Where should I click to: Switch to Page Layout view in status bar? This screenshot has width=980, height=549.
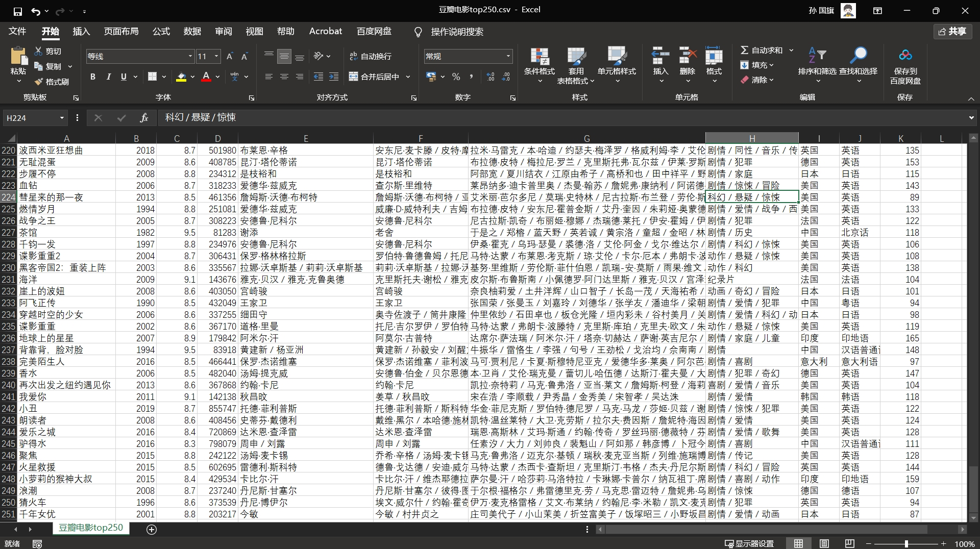(x=824, y=543)
